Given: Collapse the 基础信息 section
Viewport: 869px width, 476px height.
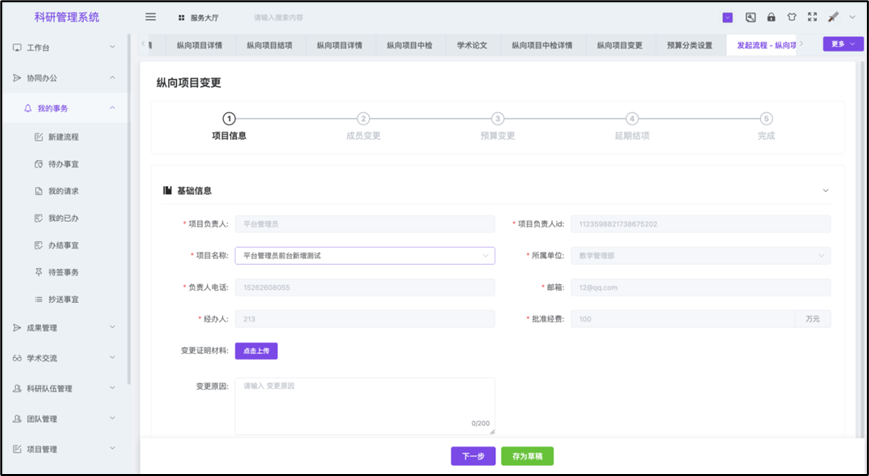Looking at the screenshot, I should point(825,191).
